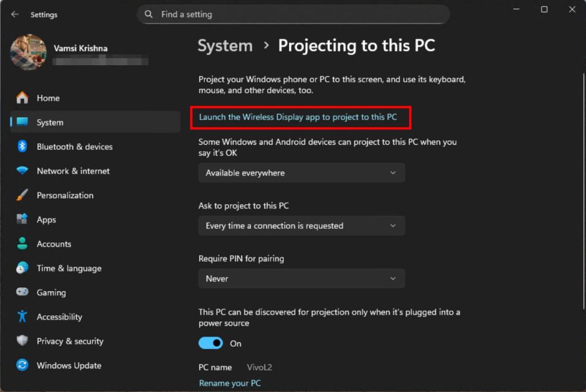Open Privacy & security shield icon
This screenshot has width=586, height=392.
pyautogui.click(x=22, y=341)
